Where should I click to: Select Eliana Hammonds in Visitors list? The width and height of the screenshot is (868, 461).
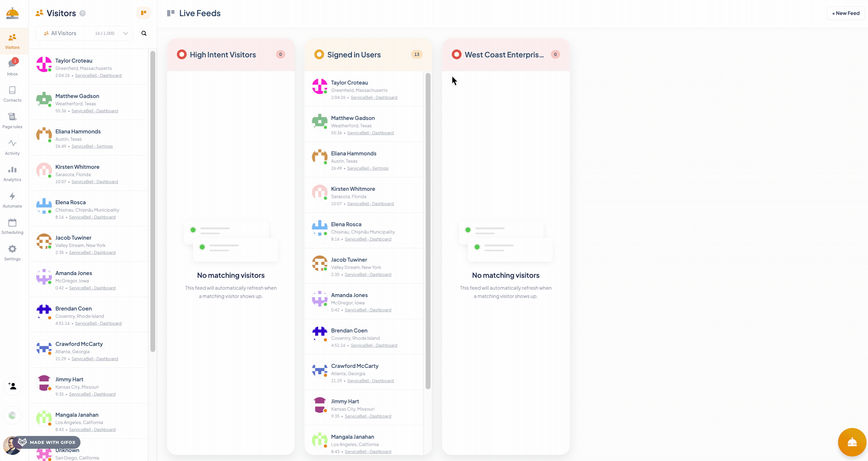pos(89,138)
